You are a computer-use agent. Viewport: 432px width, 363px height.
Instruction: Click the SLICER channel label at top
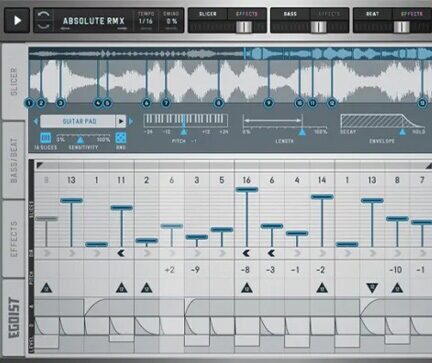click(x=208, y=14)
